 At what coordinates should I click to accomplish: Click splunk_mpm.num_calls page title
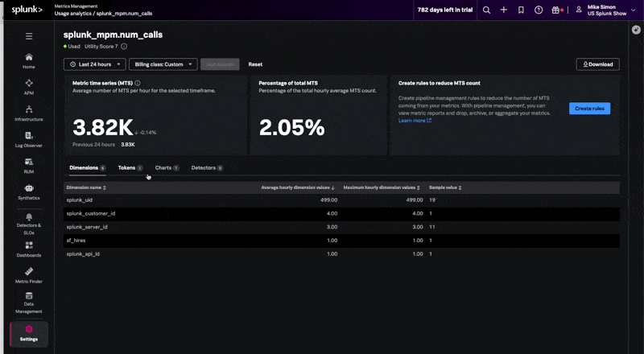[x=113, y=35]
